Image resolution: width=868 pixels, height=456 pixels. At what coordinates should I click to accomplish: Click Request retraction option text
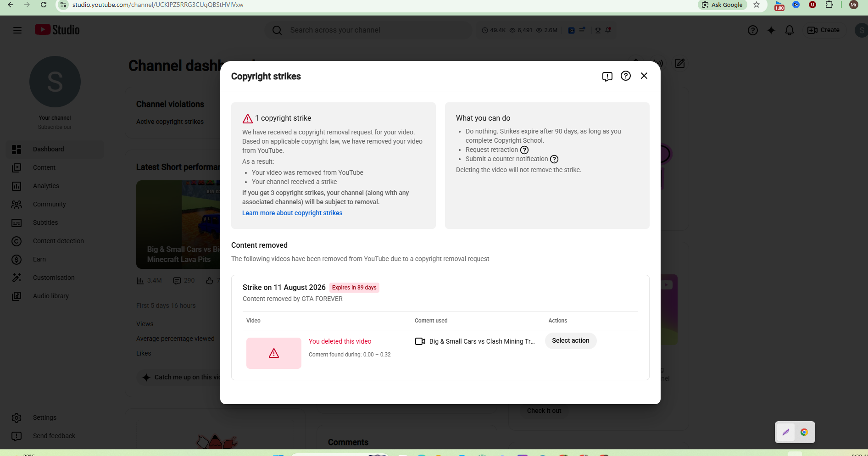click(x=492, y=150)
